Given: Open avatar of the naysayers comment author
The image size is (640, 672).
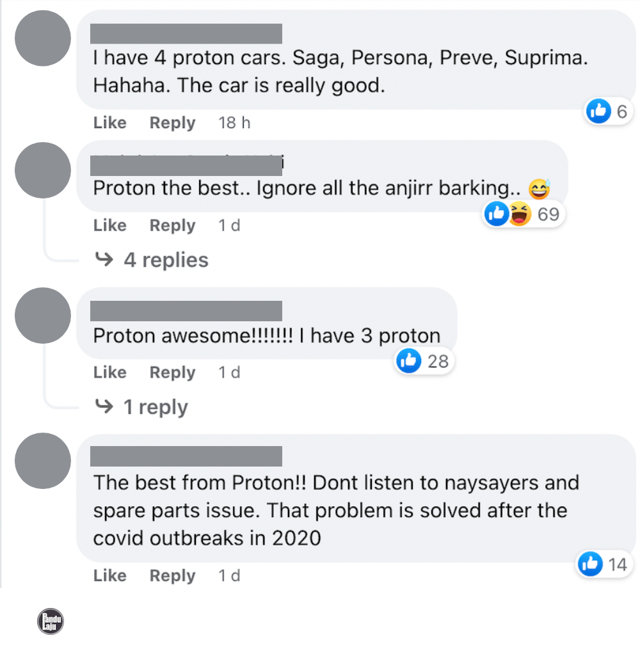Looking at the screenshot, I should tap(42, 461).
